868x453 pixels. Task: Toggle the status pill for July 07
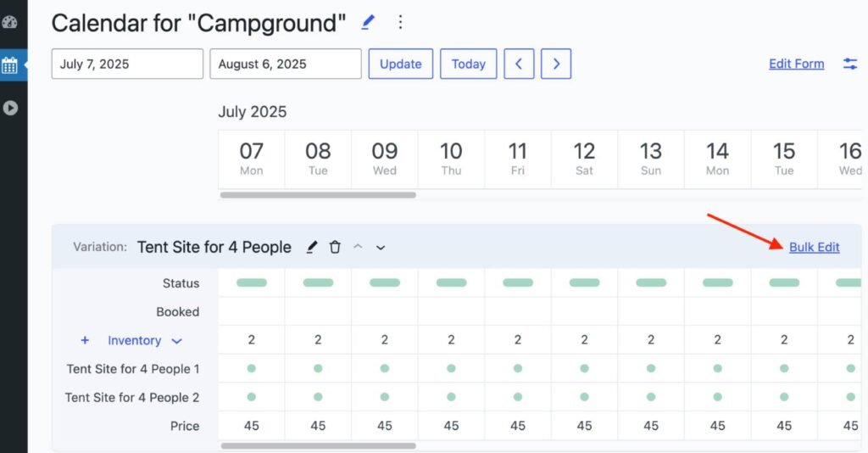point(252,282)
